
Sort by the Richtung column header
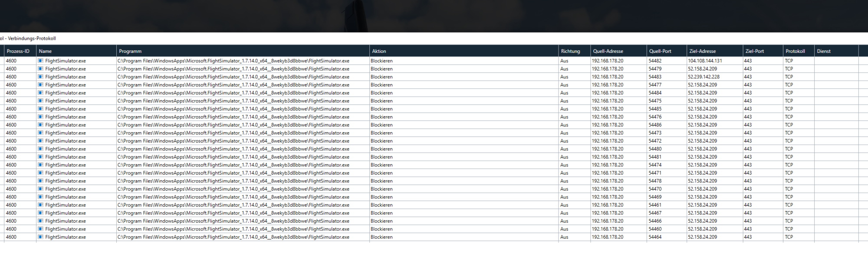point(574,51)
